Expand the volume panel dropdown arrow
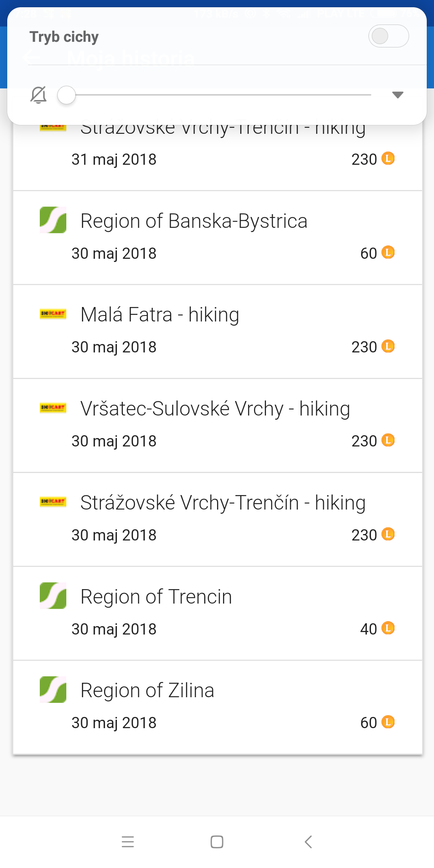The image size is (434, 868). 397,95
